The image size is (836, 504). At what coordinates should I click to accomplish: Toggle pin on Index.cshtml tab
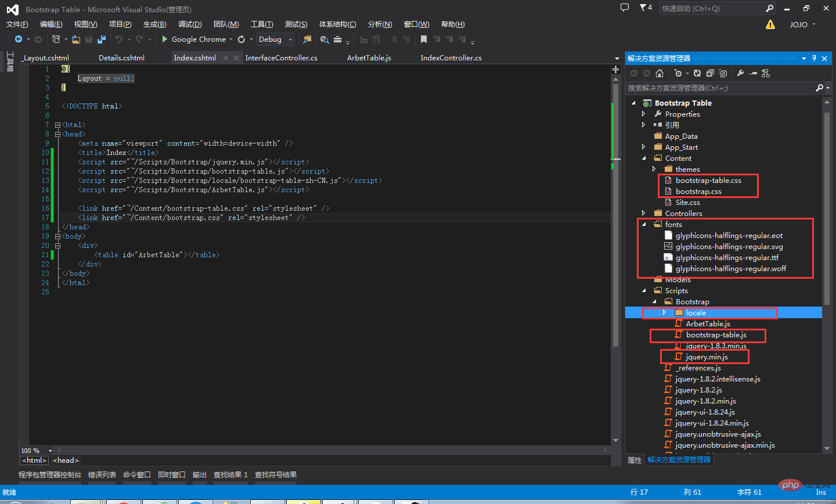tap(225, 58)
